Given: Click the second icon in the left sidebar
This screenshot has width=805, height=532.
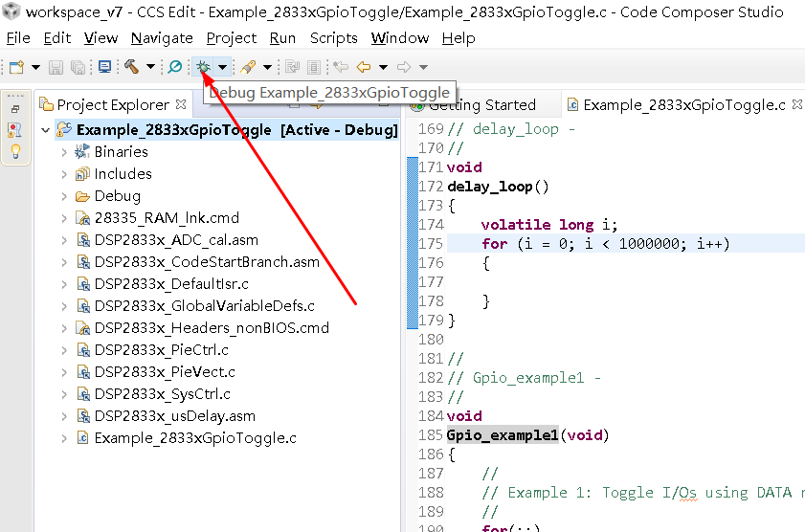Looking at the screenshot, I should pyautogui.click(x=15, y=130).
